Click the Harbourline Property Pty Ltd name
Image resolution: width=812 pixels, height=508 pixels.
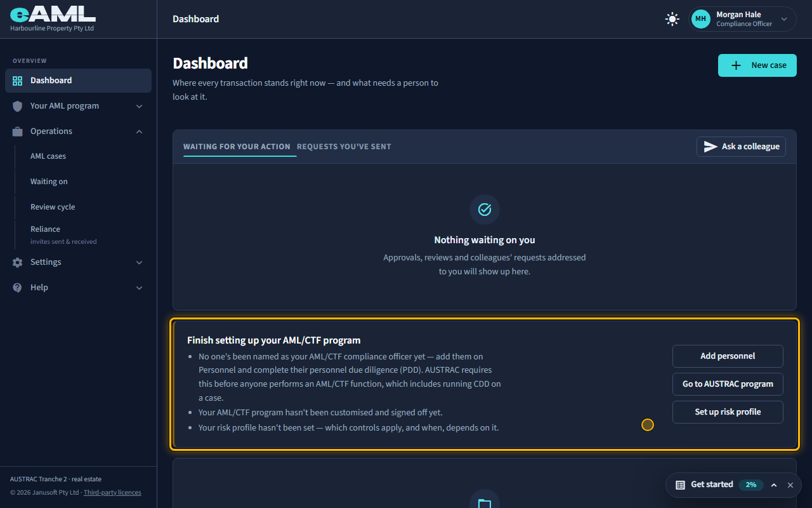pyautogui.click(x=52, y=29)
